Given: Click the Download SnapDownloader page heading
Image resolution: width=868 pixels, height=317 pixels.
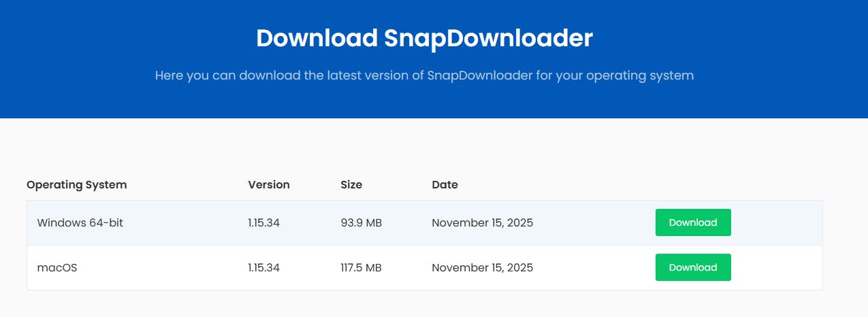Looking at the screenshot, I should pos(424,38).
